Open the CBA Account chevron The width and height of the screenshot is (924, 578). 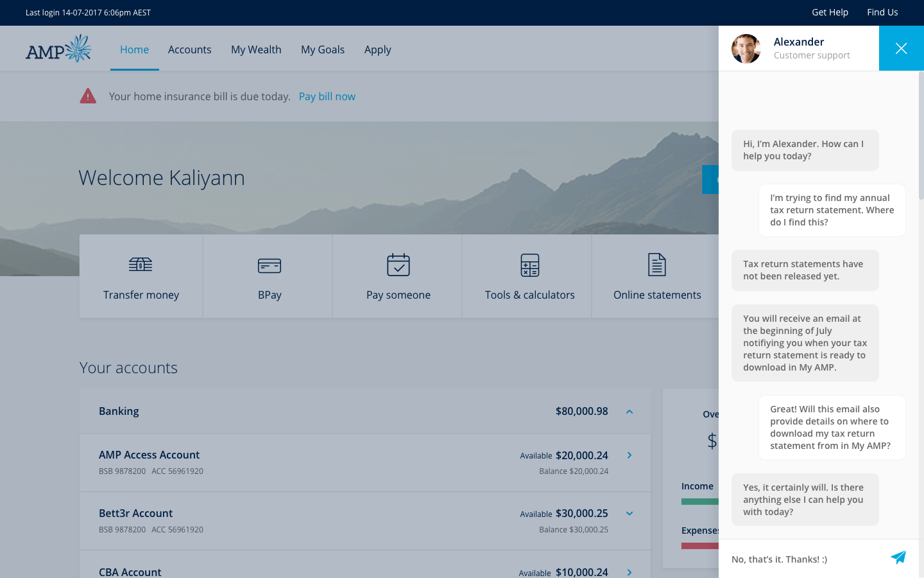pos(629,572)
